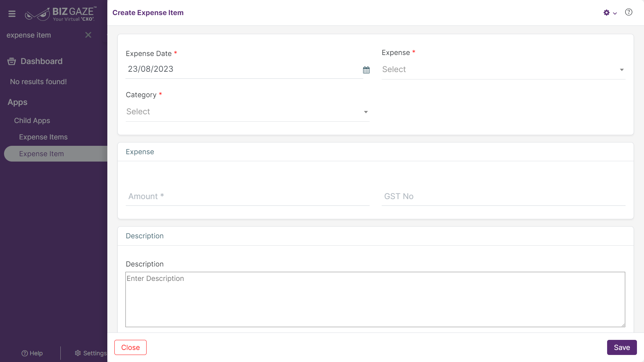The width and height of the screenshot is (644, 362).
Task: Open Help link at bottom
Action: pyautogui.click(x=32, y=353)
